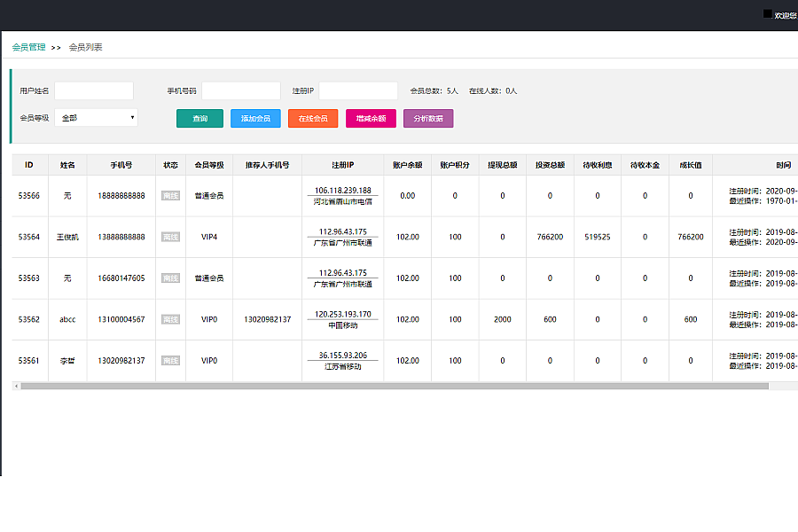Click the 账户余额 column header
Viewport: 798px width, 532px height.
tap(407, 165)
